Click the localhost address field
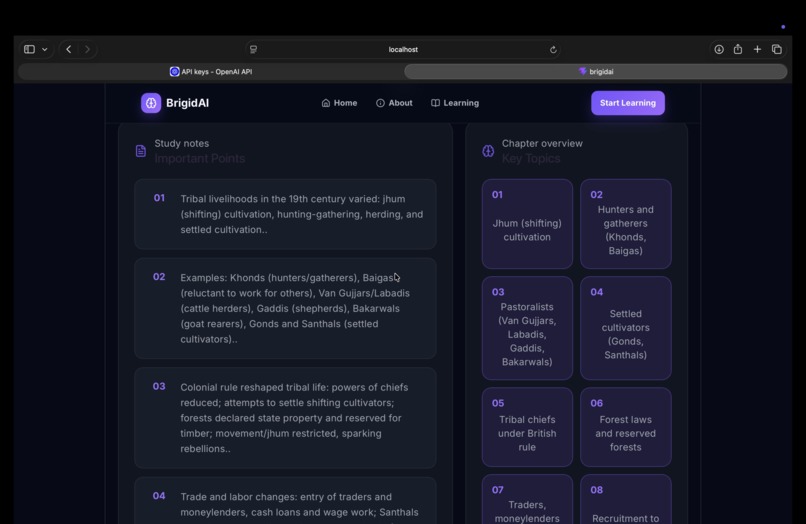 coord(403,49)
